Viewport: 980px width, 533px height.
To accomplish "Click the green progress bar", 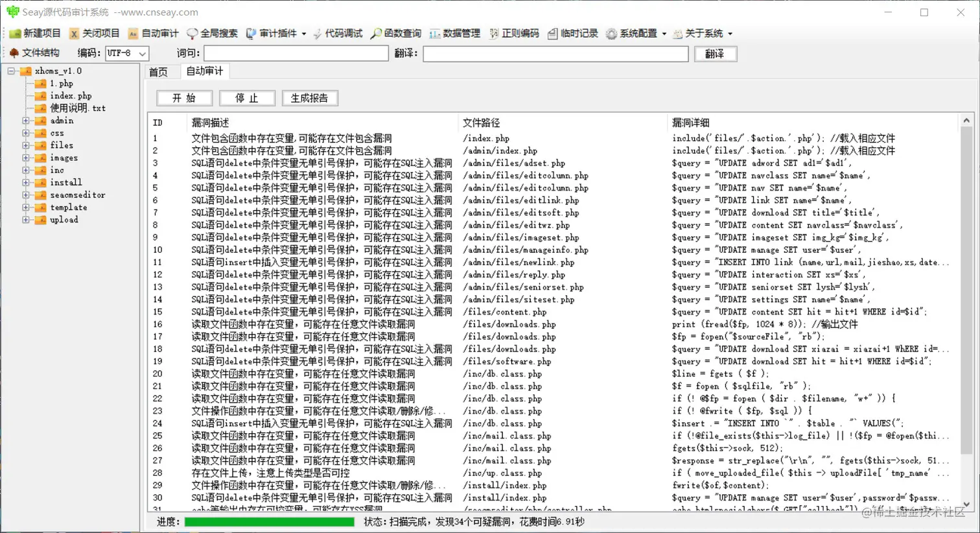I will pyautogui.click(x=268, y=521).
